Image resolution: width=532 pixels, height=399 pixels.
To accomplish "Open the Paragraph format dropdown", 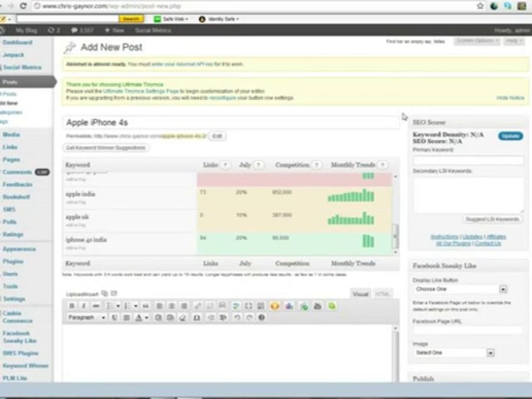I will [86, 318].
